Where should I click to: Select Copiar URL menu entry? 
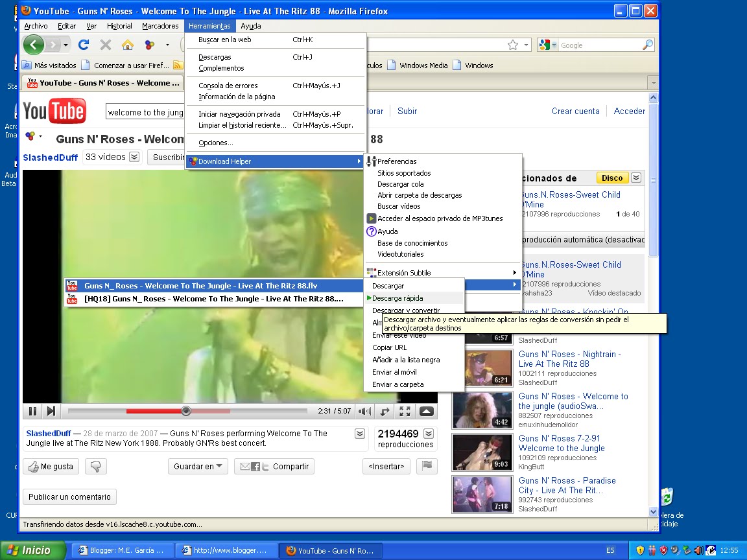click(x=414, y=347)
